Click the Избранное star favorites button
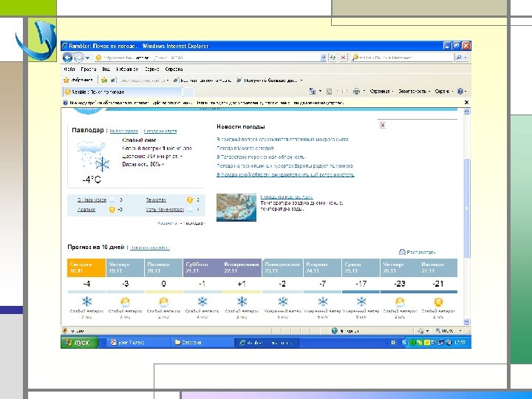 78,80
